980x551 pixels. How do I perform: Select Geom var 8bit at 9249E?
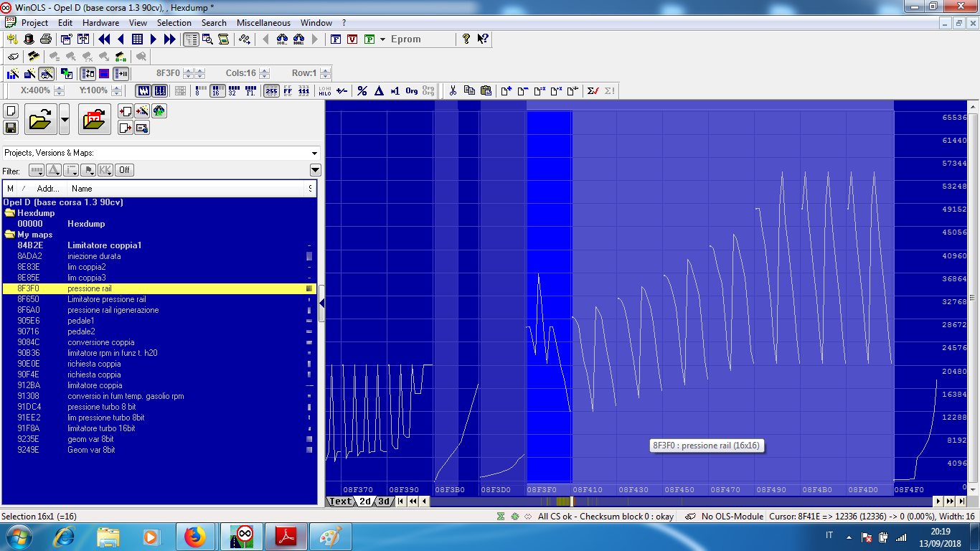pos(159,450)
